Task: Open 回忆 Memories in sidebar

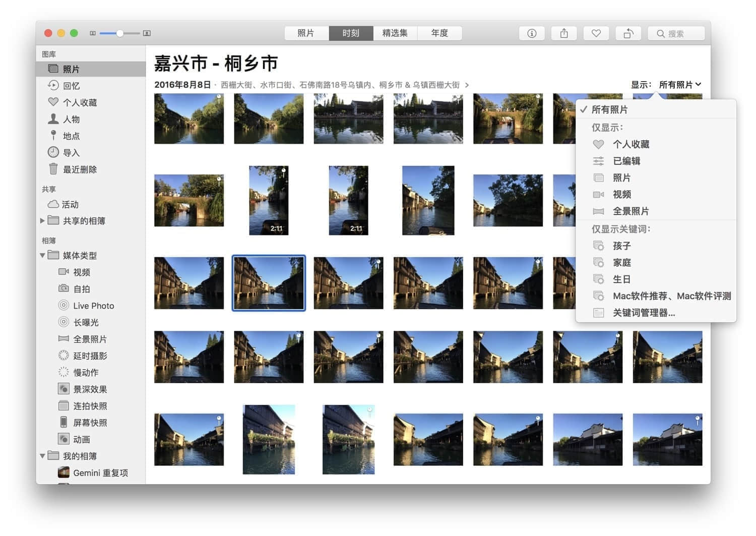Action: pyautogui.click(x=91, y=86)
